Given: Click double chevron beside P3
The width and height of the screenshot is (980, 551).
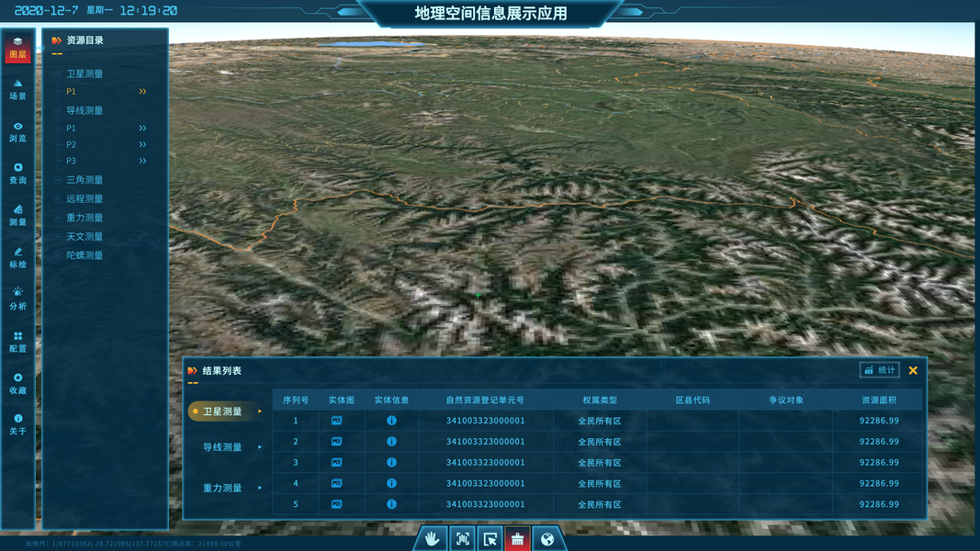Looking at the screenshot, I should pyautogui.click(x=142, y=161).
